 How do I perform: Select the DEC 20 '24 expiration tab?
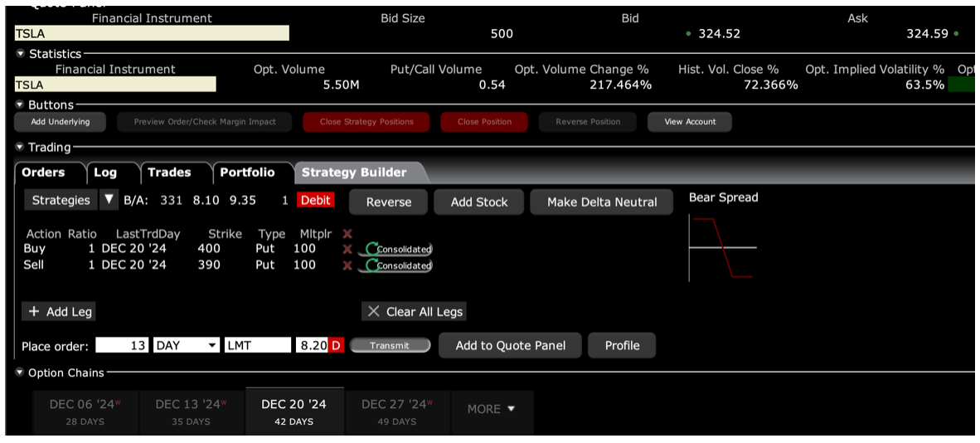[294, 411]
